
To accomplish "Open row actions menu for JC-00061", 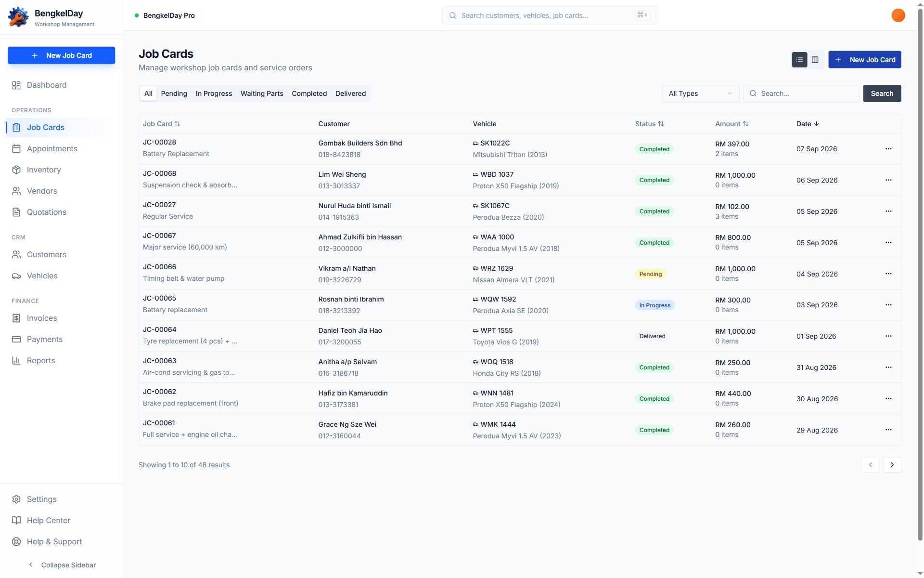I will tap(888, 430).
